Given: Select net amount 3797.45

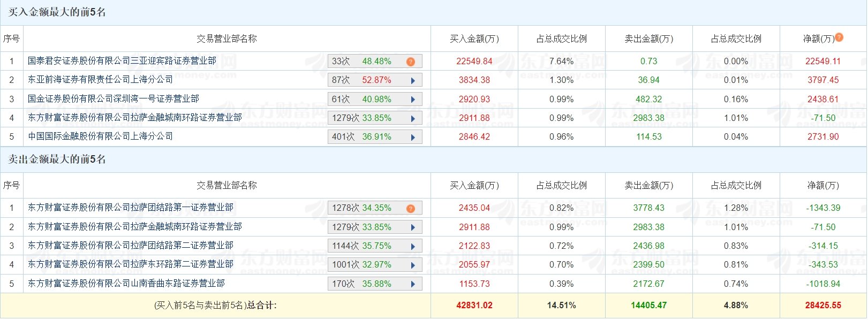Looking at the screenshot, I should (x=823, y=80).
